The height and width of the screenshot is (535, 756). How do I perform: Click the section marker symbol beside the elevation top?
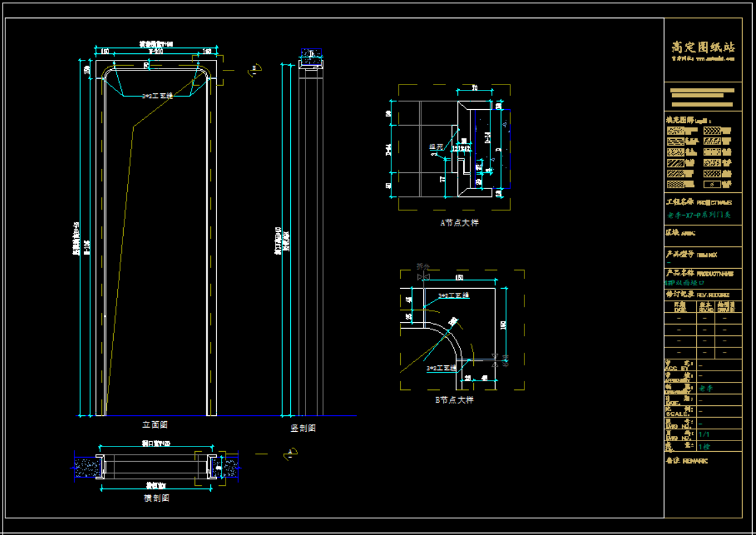tap(255, 69)
